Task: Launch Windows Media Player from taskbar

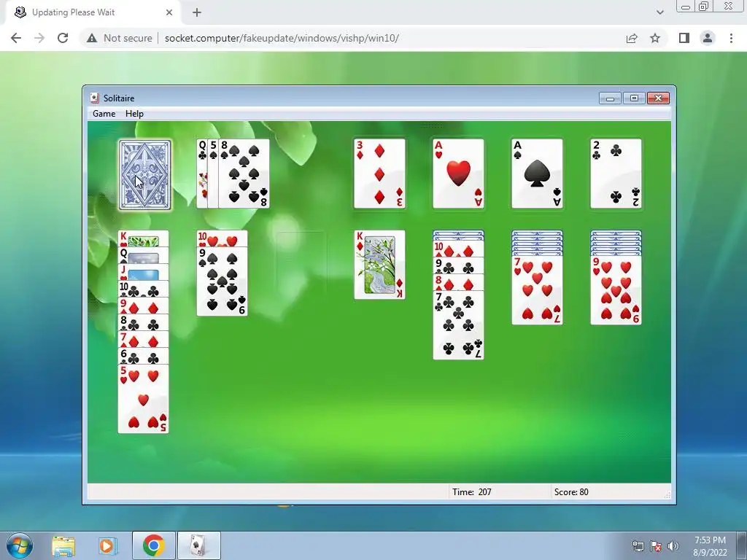Action: click(107, 545)
